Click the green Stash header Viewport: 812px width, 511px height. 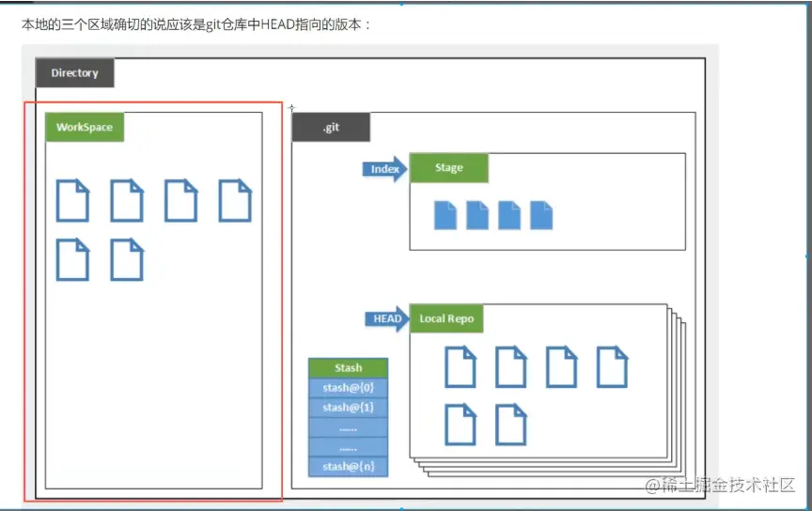(348, 368)
